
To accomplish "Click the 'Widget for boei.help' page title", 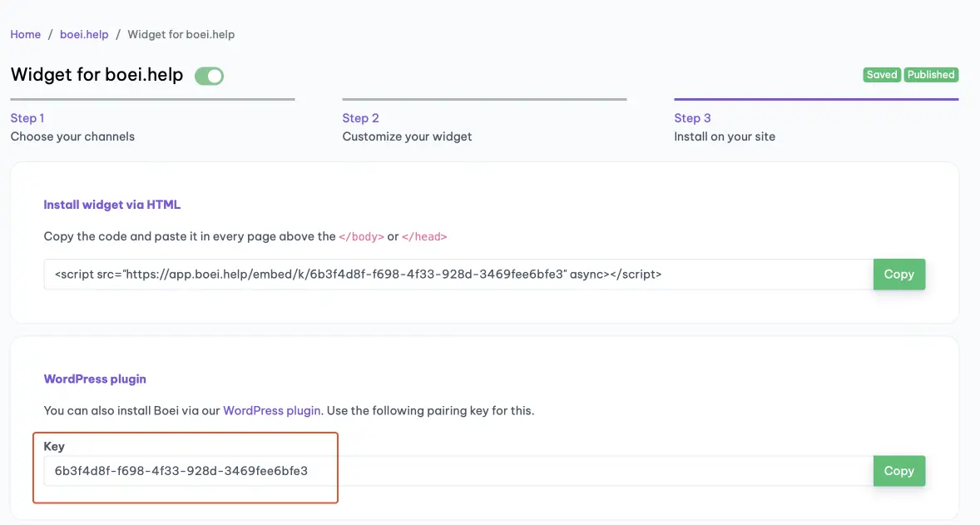I will 97,75.
